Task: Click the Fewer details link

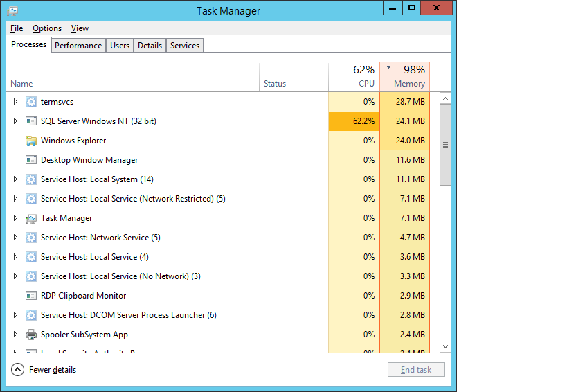Action: click(53, 370)
